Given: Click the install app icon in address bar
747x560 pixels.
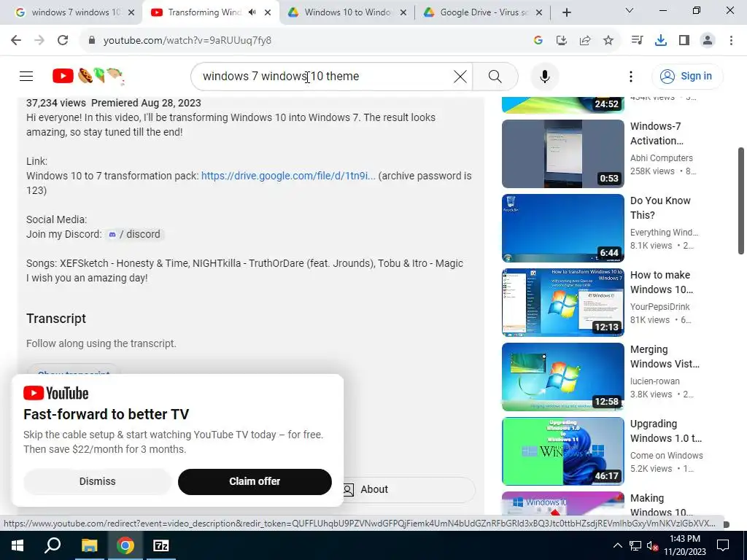Looking at the screenshot, I should [562, 41].
